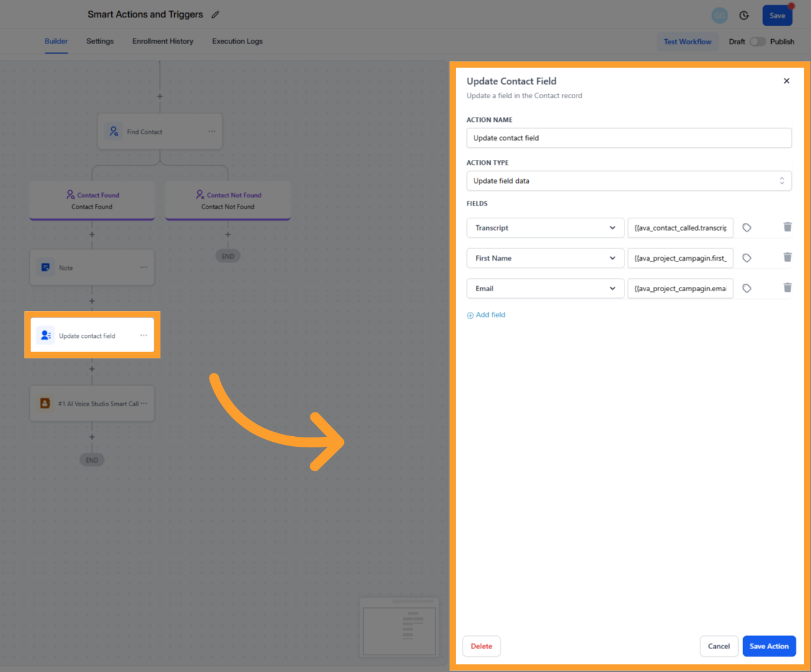Click the red Delete button
Image resolution: width=811 pixels, height=672 pixels.
click(x=481, y=646)
